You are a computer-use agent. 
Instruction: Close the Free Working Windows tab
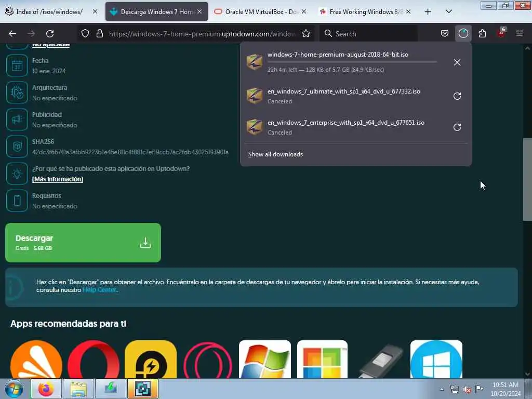click(408, 11)
